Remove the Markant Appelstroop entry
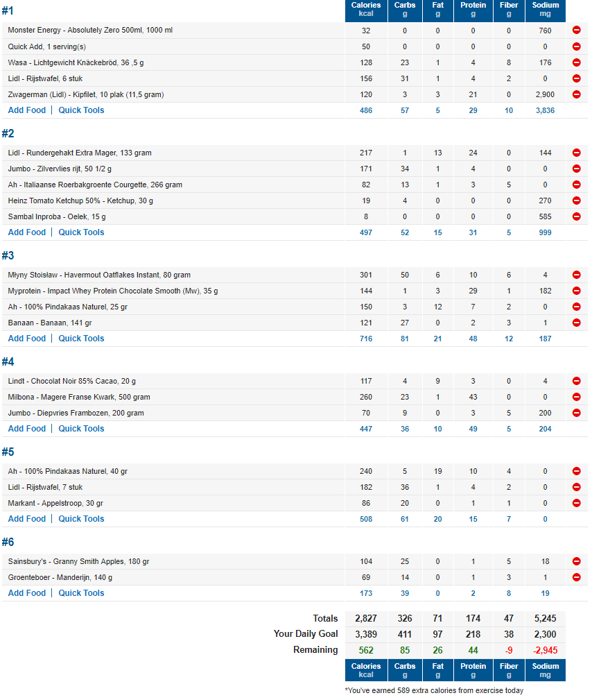 (x=576, y=503)
